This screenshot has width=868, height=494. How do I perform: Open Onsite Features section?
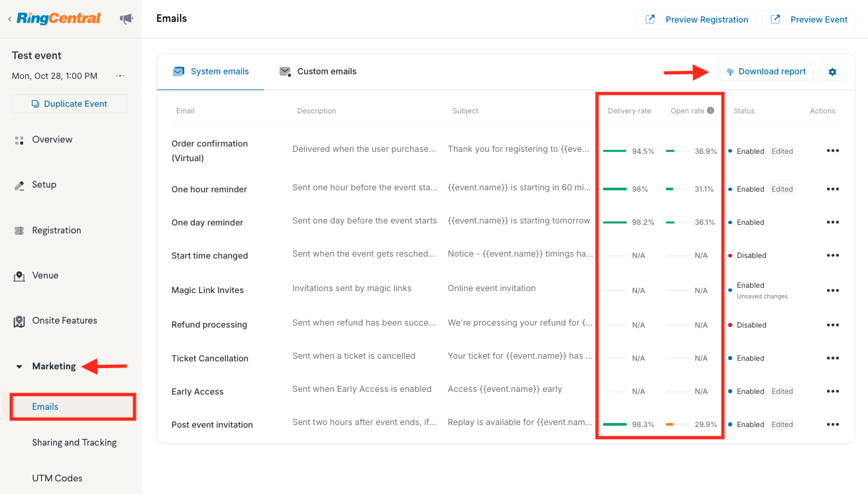pyautogui.click(x=64, y=320)
